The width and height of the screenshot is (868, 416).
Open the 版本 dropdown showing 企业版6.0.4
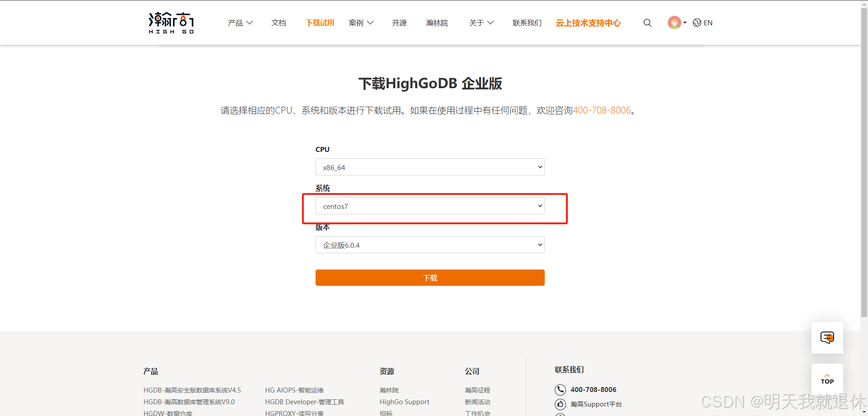click(430, 245)
